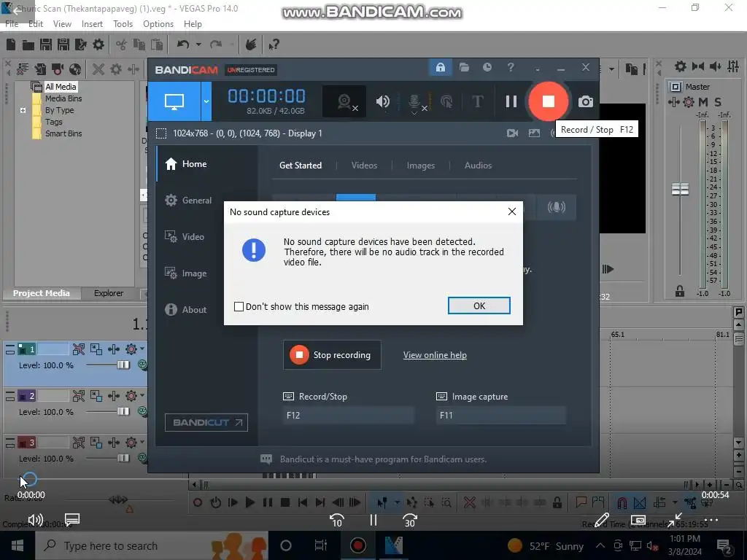
Task: Open VEGAS Tools menu
Action: pos(123,24)
